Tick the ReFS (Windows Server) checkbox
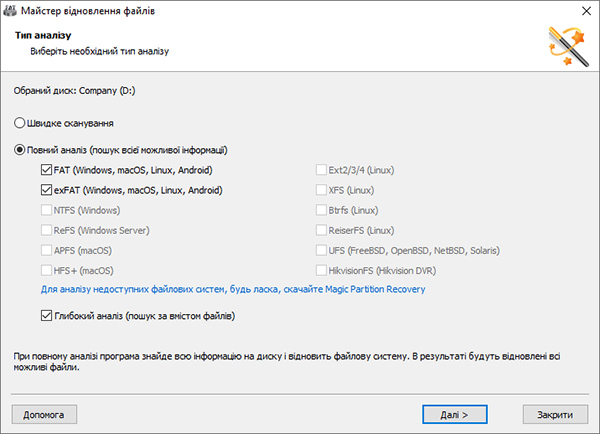Screen dimensions: 600x434 46,230
